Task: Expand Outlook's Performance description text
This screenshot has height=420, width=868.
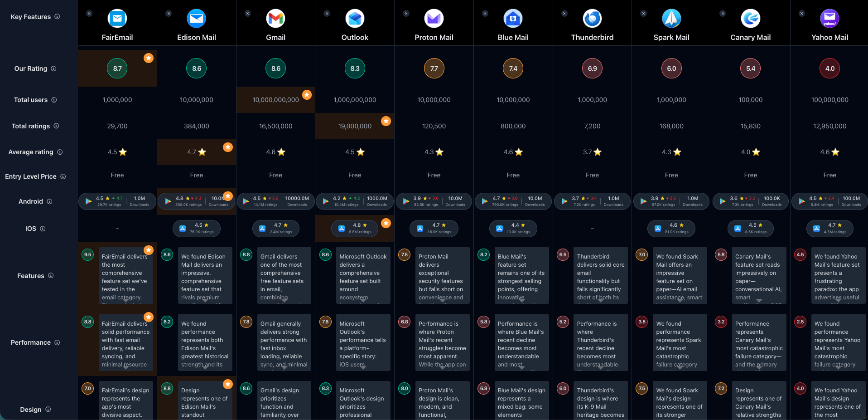Action: click(x=363, y=367)
